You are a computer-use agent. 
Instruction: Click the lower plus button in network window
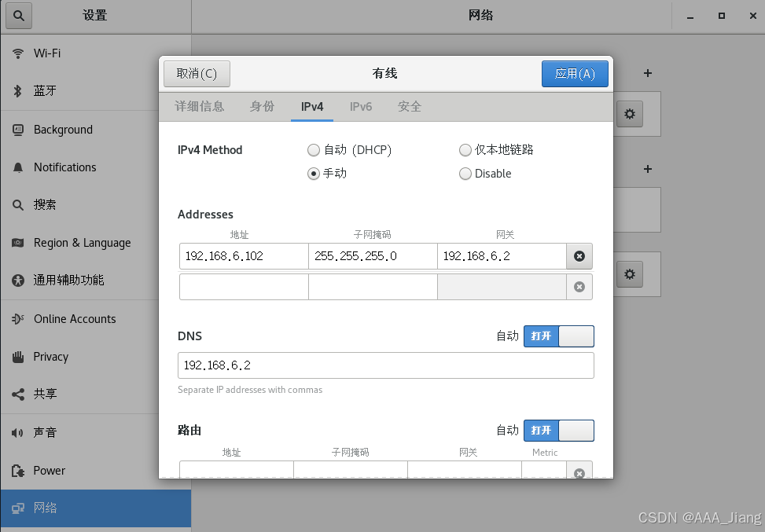pos(648,169)
